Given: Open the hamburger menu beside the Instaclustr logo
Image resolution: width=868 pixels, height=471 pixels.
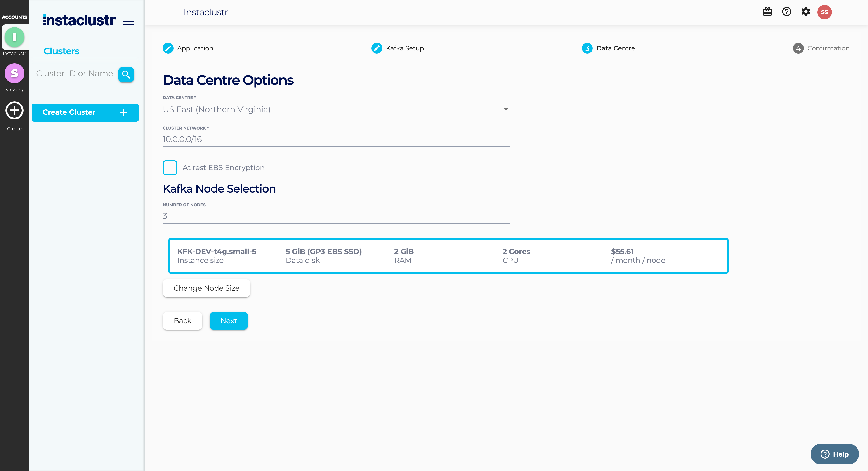Looking at the screenshot, I should 128,21.
